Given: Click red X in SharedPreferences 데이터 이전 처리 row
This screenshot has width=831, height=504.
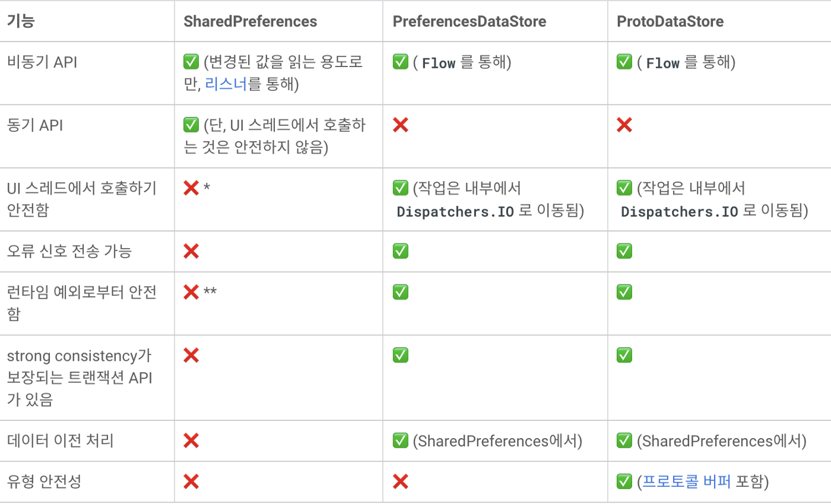Looking at the screenshot, I should coord(191,440).
